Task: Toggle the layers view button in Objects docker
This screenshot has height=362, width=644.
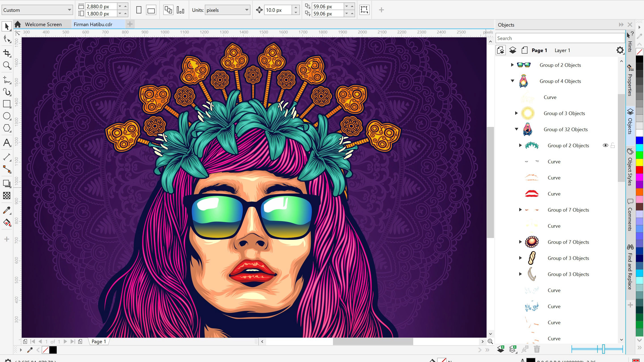Action: pyautogui.click(x=513, y=50)
